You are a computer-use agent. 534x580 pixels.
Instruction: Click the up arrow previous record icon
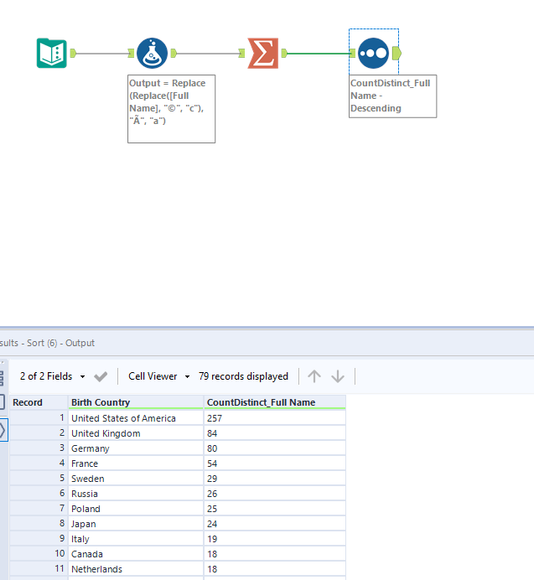click(x=314, y=377)
